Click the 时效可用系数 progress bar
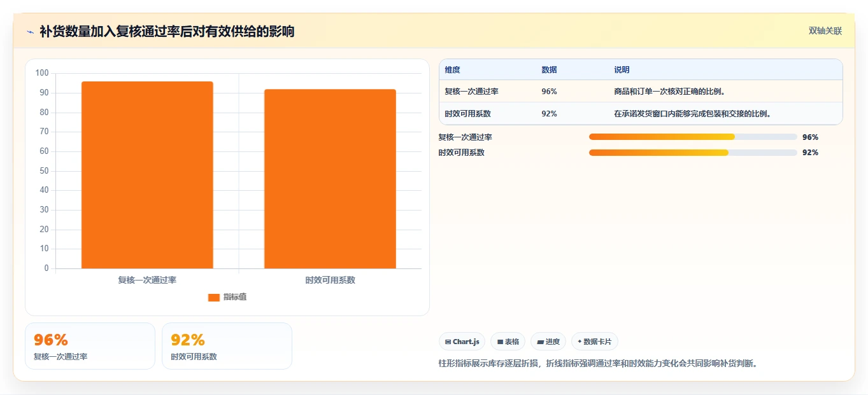 693,153
